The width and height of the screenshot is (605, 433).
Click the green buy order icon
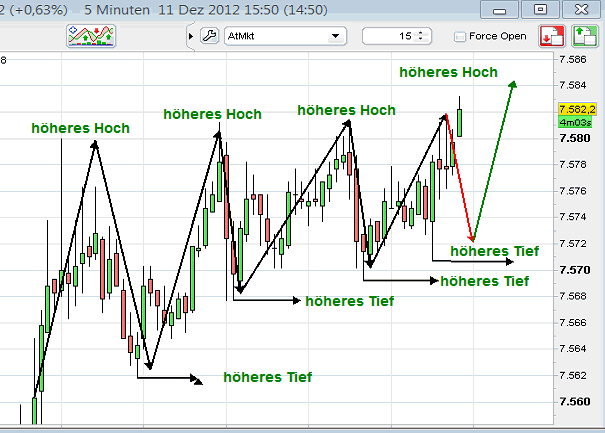[585, 36]
